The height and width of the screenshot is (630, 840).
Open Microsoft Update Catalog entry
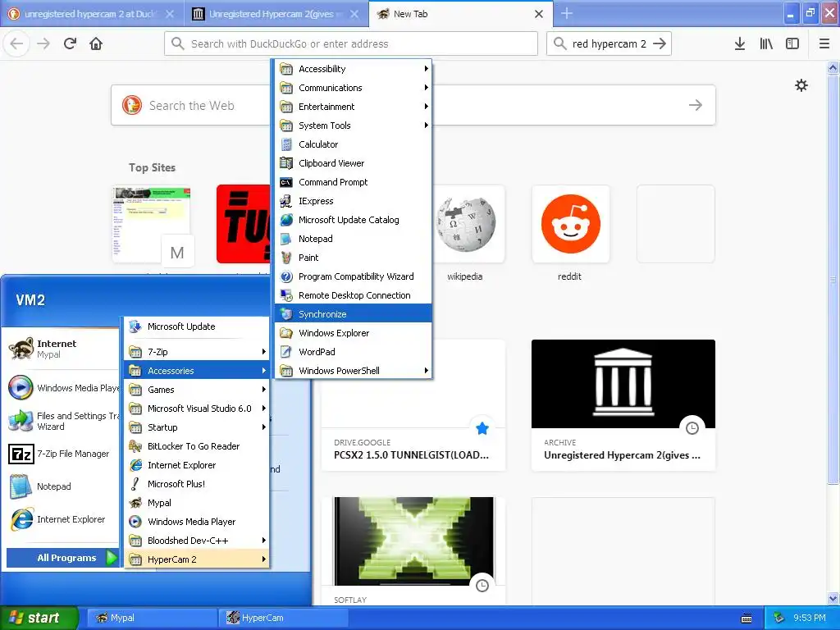(x=353, y=220)
